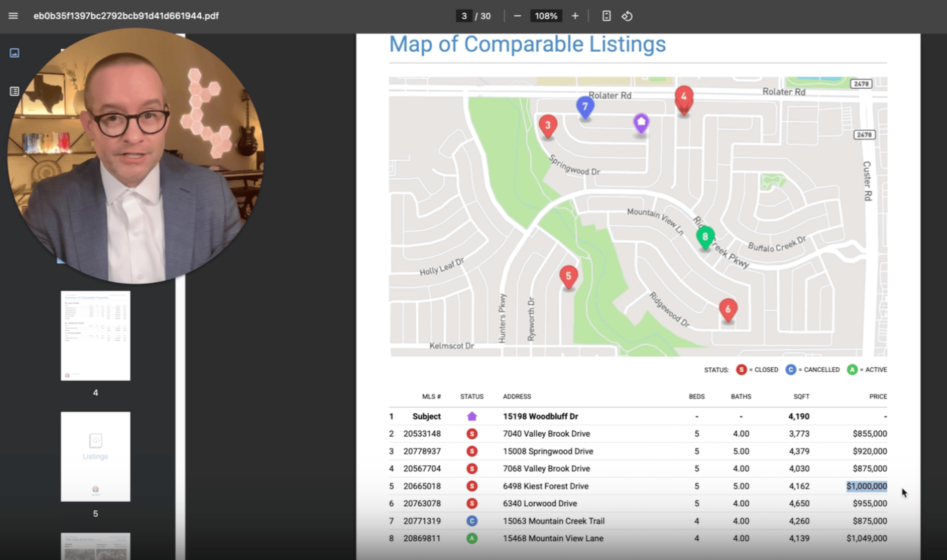
Task: Open the PDF sidebar hamburger menu
Action: [13, 16]
